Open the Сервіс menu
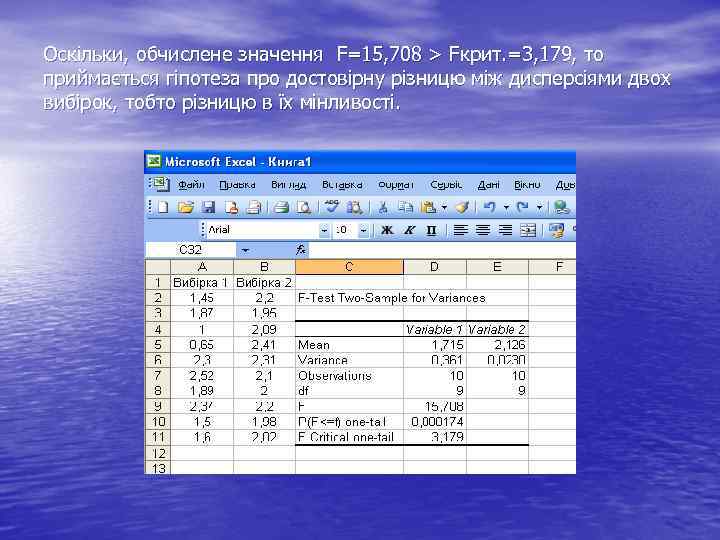Viewport: 720px width, 540px height. [446, 185]
